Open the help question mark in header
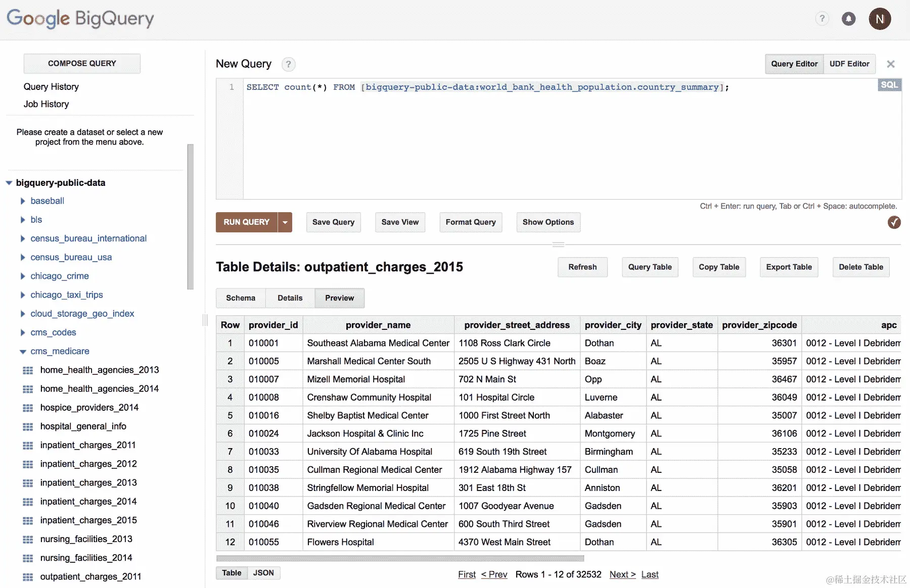 click(822, 19)
